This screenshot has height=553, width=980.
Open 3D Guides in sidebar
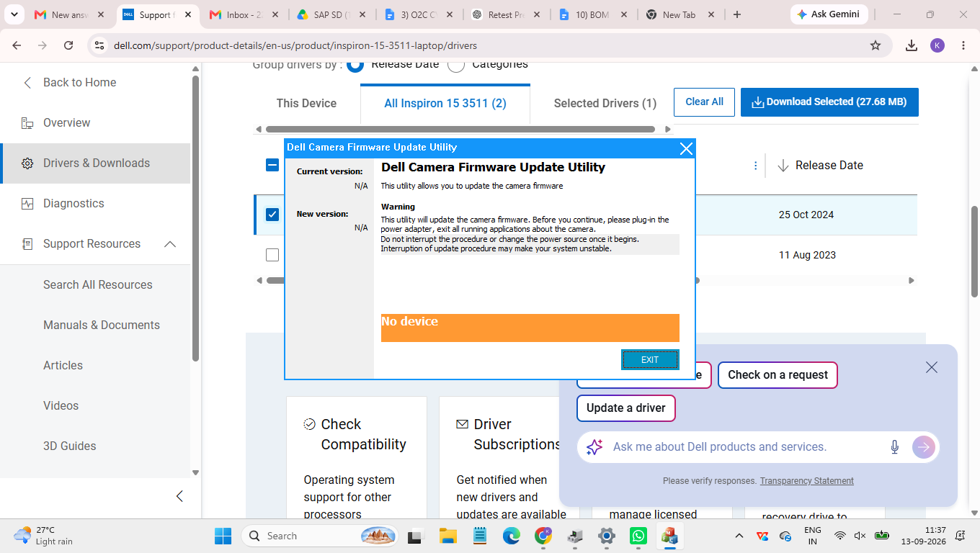click(69, 446)
